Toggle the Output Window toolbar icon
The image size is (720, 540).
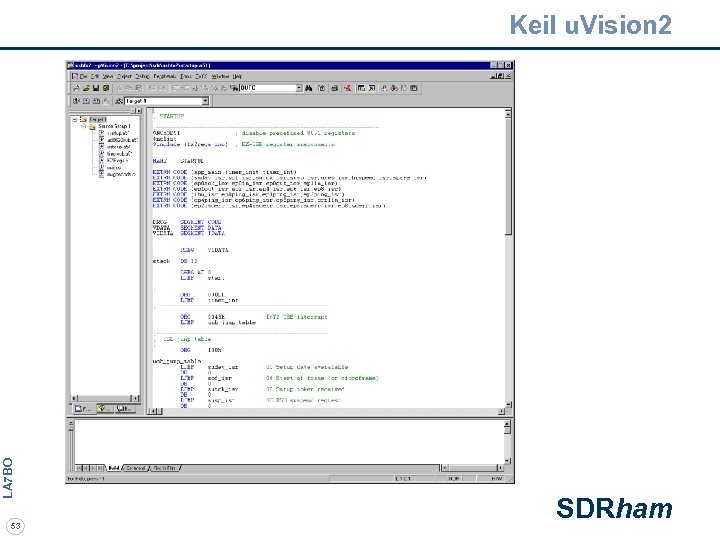pos(372,88)
